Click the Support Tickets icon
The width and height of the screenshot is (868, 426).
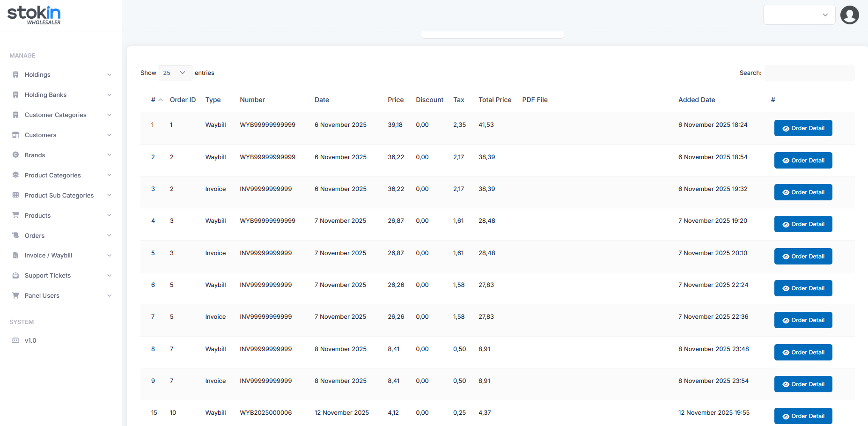15,275
